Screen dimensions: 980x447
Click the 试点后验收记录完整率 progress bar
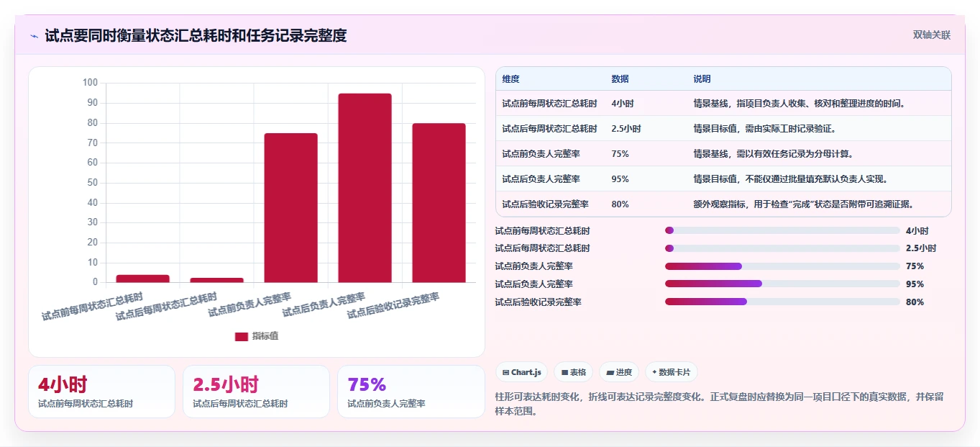pos(782,302)
